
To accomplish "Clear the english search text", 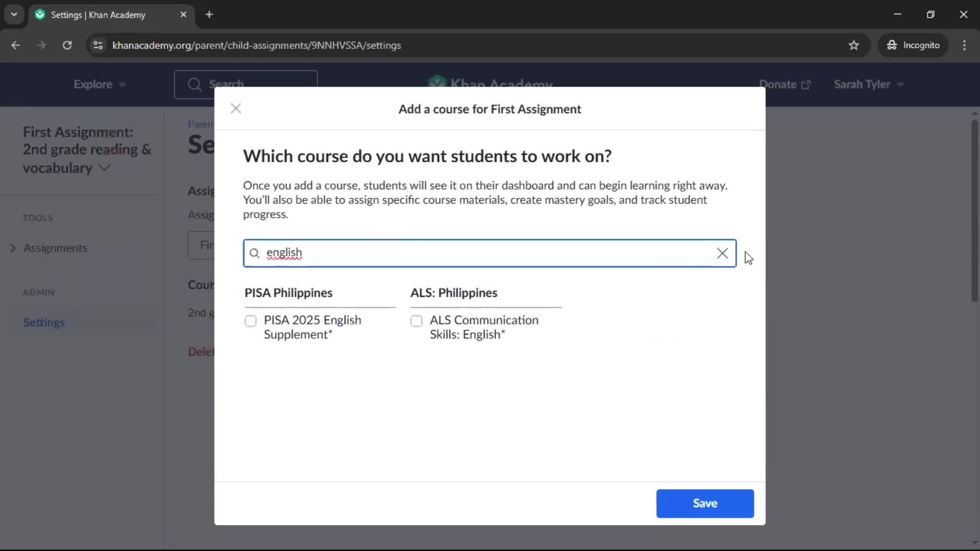I will pos(722,253).
